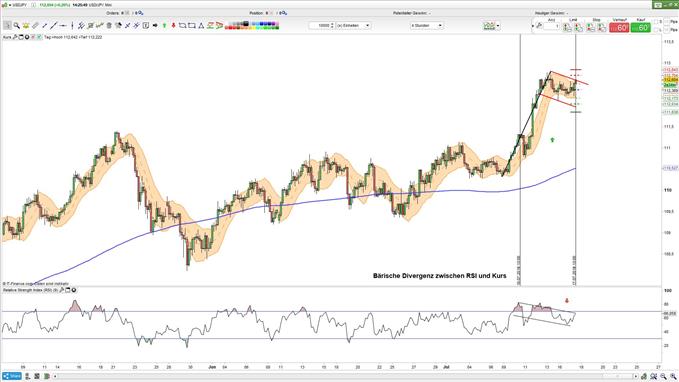
Task: Expand the Potentieller Gewinn menu
Action: coord(430,13)
